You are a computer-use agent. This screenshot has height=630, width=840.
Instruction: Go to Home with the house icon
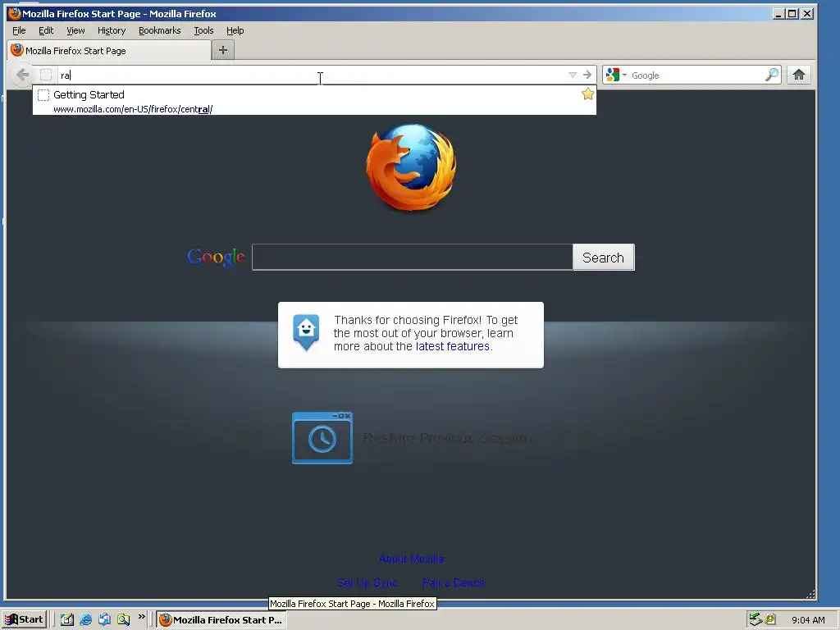tap(799, 75)
